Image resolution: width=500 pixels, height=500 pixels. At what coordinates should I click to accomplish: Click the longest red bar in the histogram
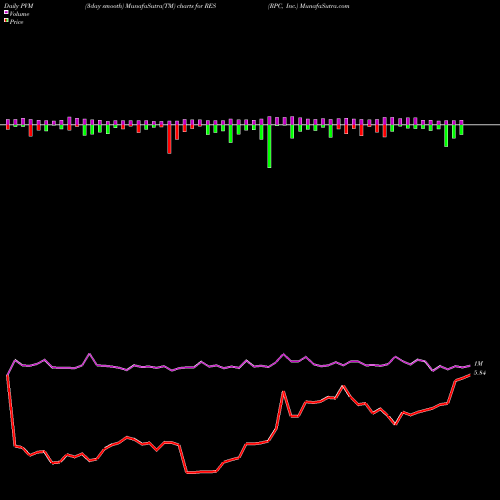[x=169, y=139]
